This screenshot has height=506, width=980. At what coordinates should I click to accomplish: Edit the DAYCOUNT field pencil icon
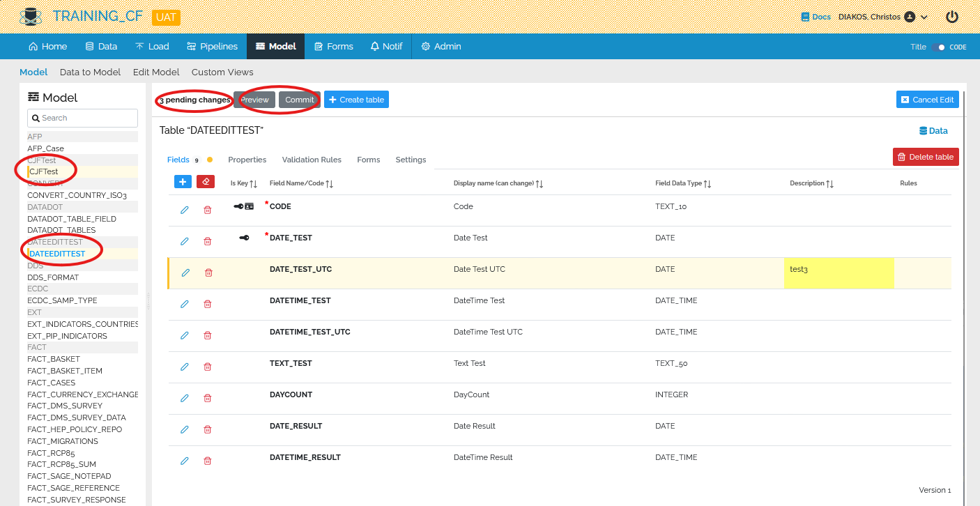click(x=184, y=398)
